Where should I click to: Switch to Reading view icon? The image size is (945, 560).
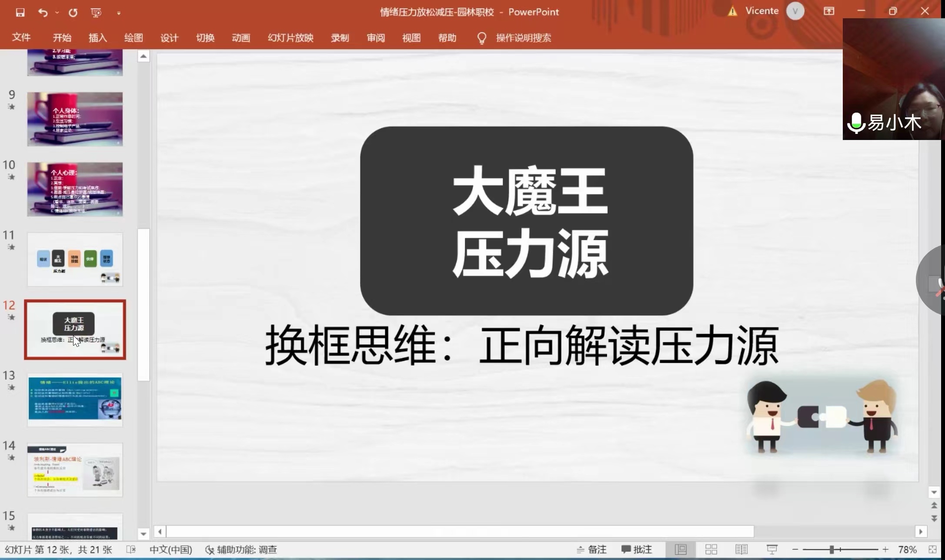tap(741, 550)
